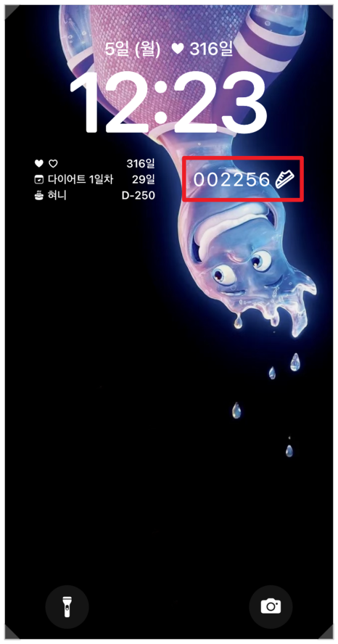Tap the calendar icon next to 다이어트 1일차
338x644 pixels.
pyautogui.click(x=38, y=179)
